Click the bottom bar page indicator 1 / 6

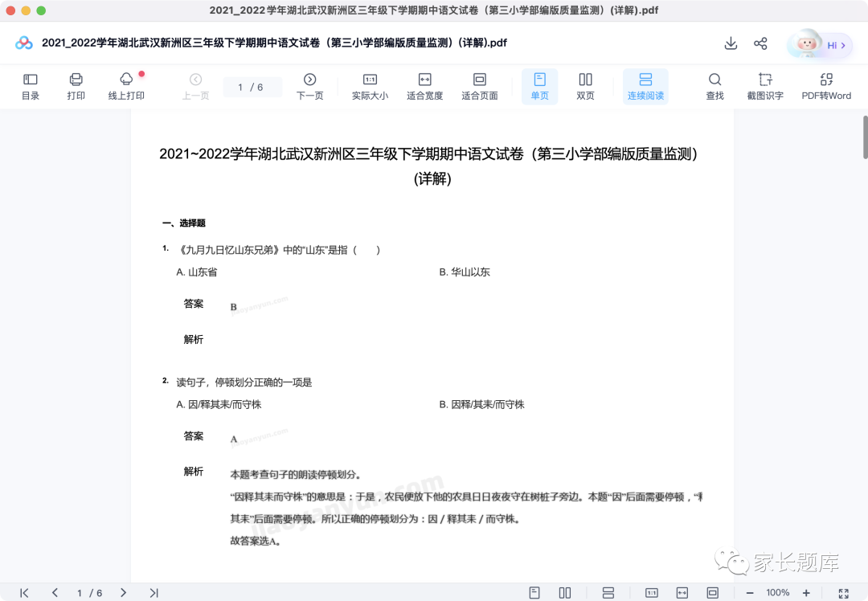point(89,593)
